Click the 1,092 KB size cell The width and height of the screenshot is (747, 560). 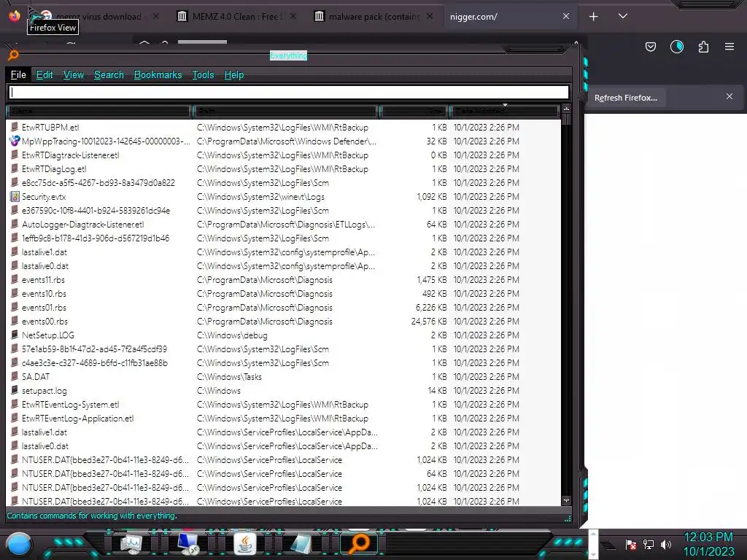pyautogui.click(x=432, y=197)
